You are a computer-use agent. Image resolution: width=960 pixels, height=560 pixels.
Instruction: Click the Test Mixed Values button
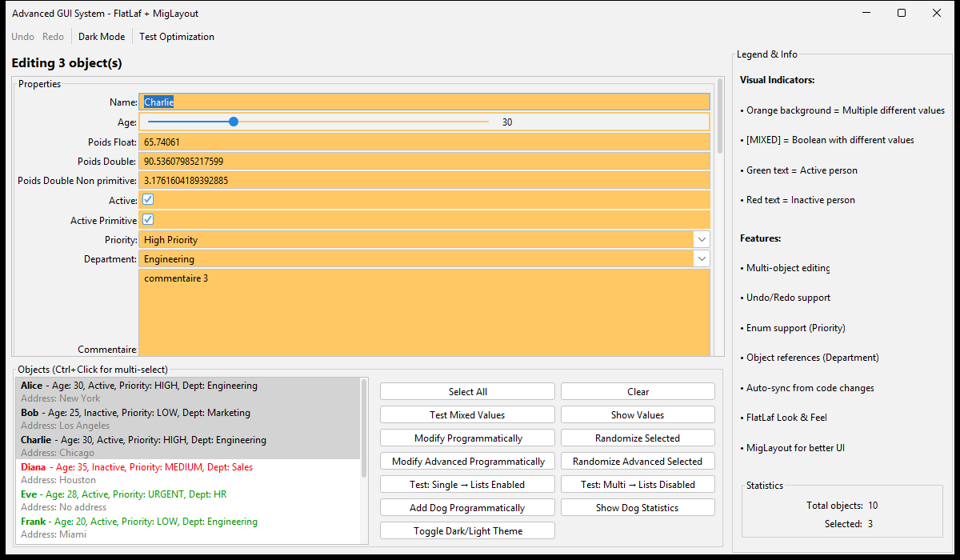[467, 415]
